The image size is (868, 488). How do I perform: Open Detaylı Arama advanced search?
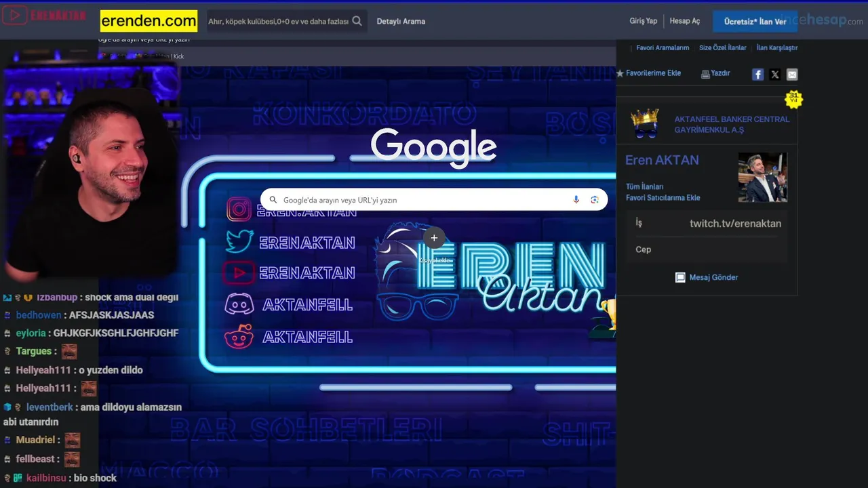pyautogui.click(x=401, y=21)
